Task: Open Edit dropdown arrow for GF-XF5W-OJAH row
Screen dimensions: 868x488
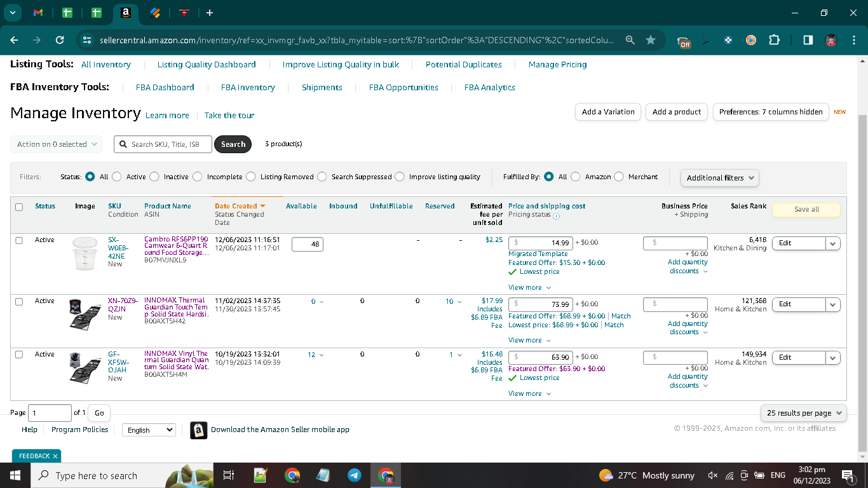Action: point(833,358)
